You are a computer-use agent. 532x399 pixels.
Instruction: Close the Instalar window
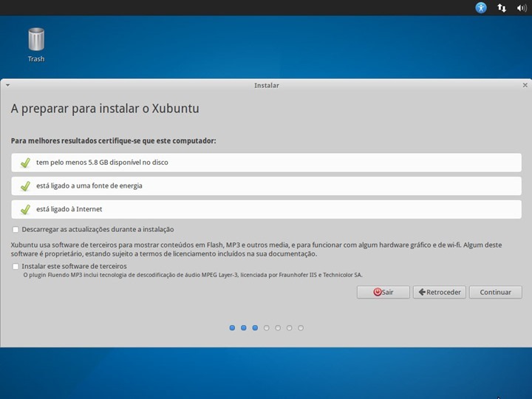click(x=525, y=85)
